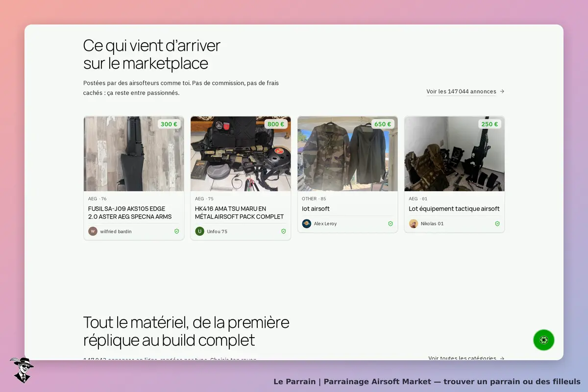Viewport: 588px width, 392px height.
Task: Click the 300 € listing photo
Action: click(134, 154)
